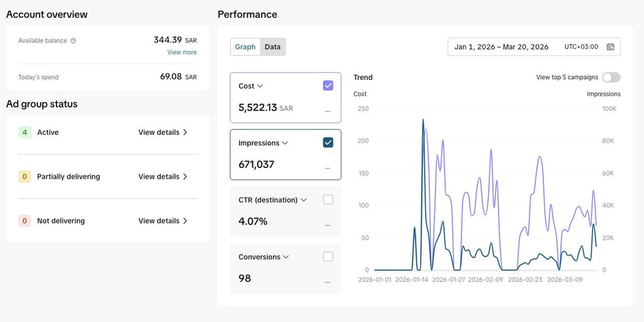The image size is (644, 322).
Task: Uncheck the Cost metric checkbox
Action: [328, 86]
